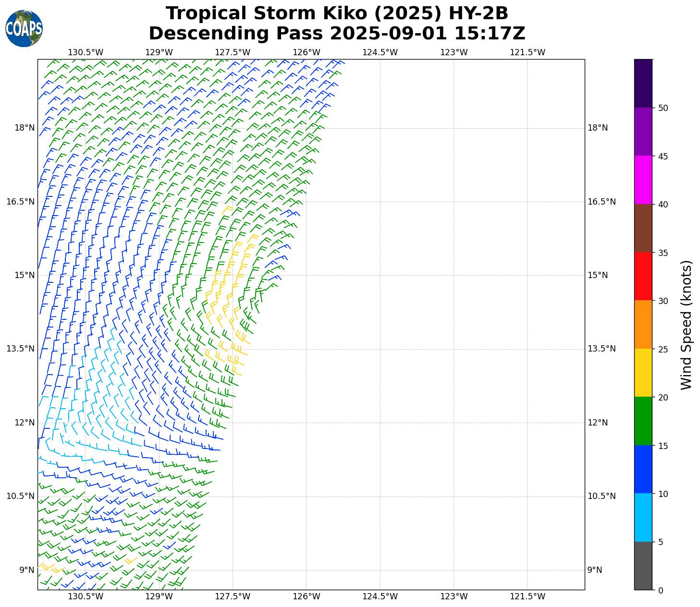Select the gray 0-5 knots colorbar segment

[643, 565]
